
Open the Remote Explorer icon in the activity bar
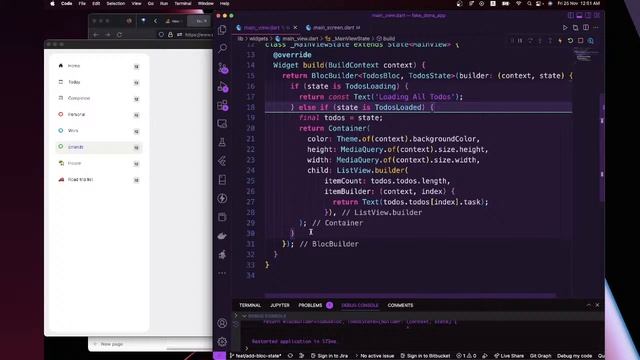(222, 124)
